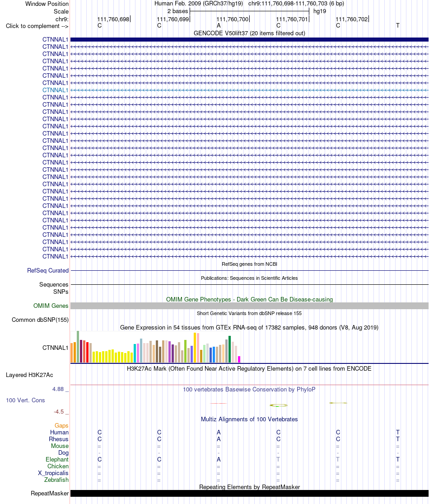This screenshot has width=429, height=504.
Task: Click base 'A' in the Elephant alignment row
Action: (x=219, y=459)
